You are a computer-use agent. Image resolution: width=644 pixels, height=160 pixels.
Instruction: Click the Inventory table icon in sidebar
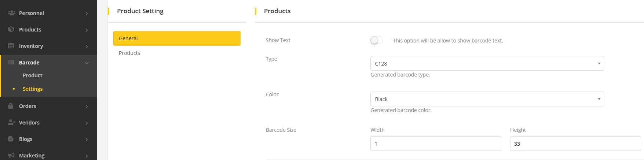[x=11, y=46]
